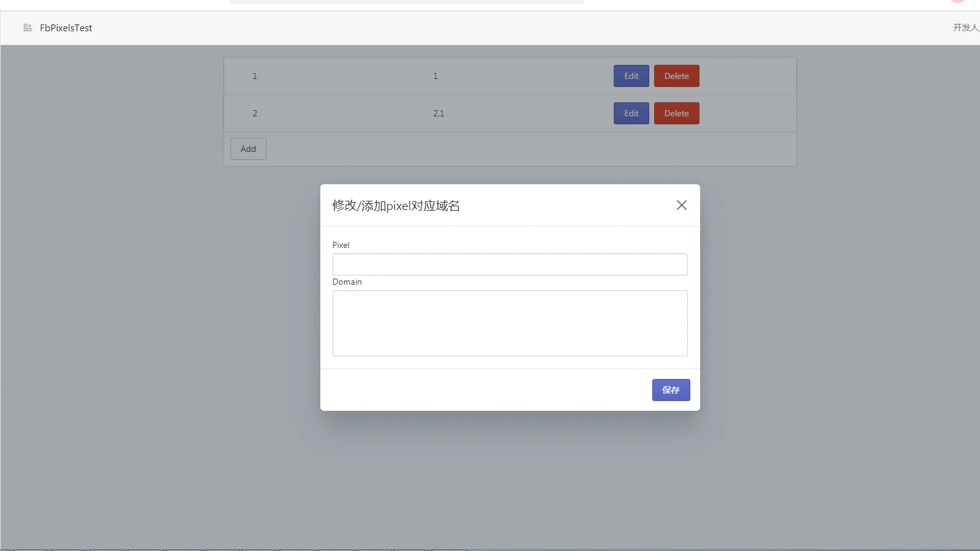Viewport: 980px width, 551px height.
Task: Delete the first table row
Action: 676,76
